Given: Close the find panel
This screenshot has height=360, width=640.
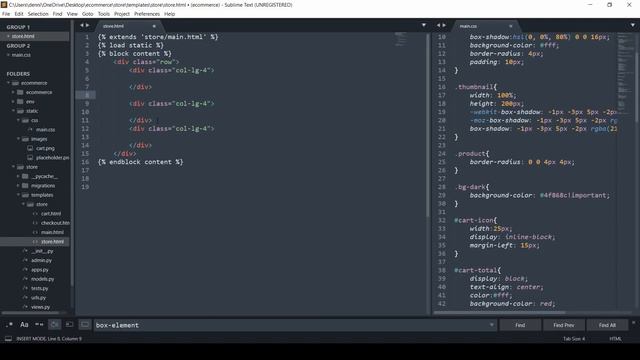Looking at the screenshot, I should click(633, 322).
